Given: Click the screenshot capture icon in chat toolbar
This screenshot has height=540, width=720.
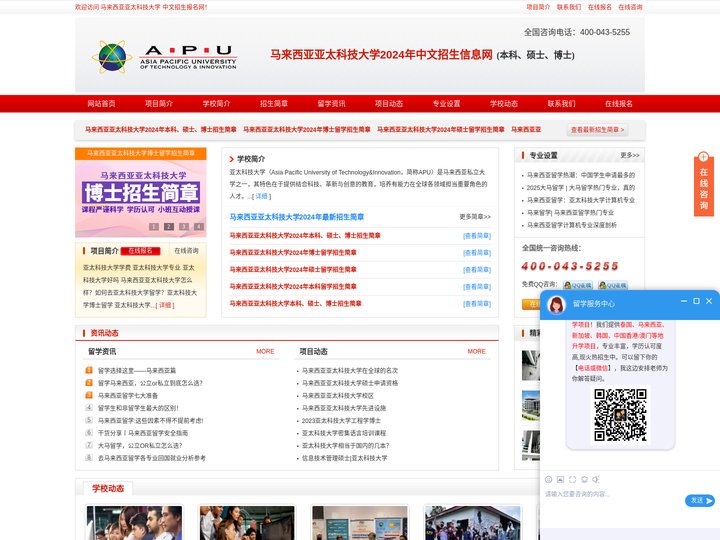Looking at the screenshot, I should [x=572, y=479].
